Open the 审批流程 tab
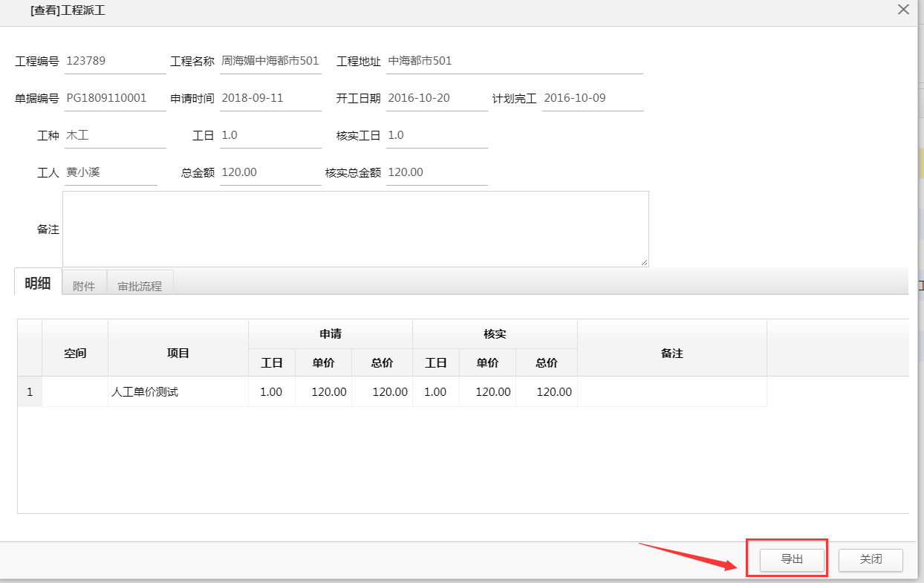The image size is (924, 583). [x=140, y=286]
